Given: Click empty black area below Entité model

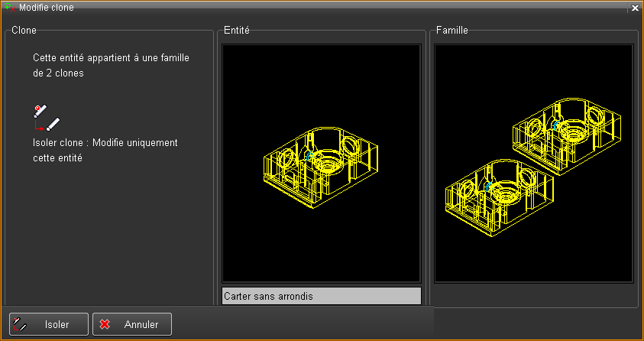Looking at the screenshot, I should pyautogui.click(x=321, y=245).
